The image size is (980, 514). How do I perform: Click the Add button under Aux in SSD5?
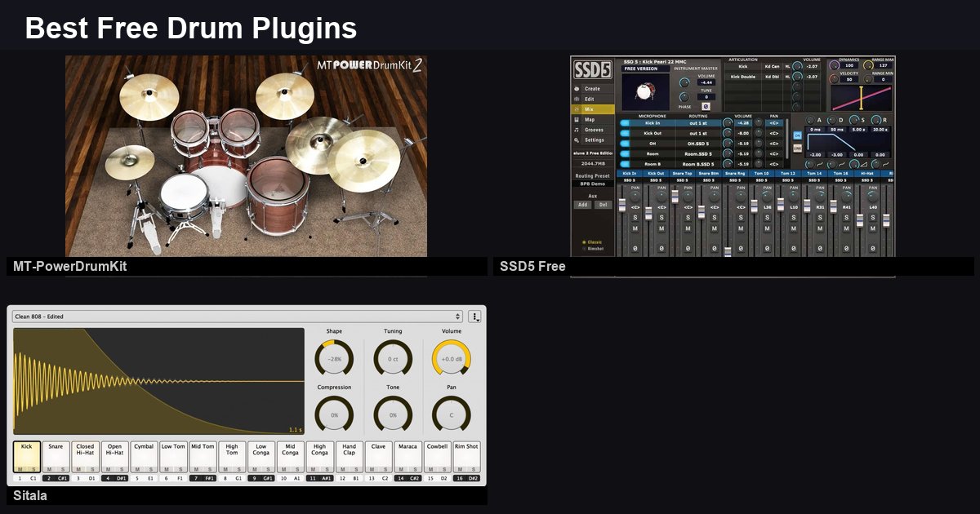pos(582,203)
